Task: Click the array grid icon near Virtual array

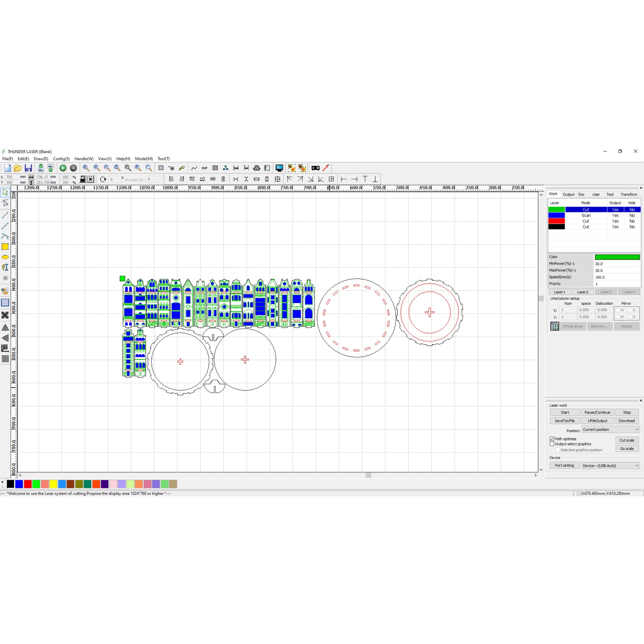Action: click(555, 326)
